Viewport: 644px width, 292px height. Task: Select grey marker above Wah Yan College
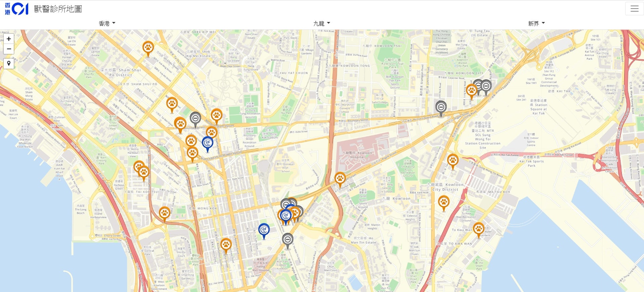pos(287,240)
